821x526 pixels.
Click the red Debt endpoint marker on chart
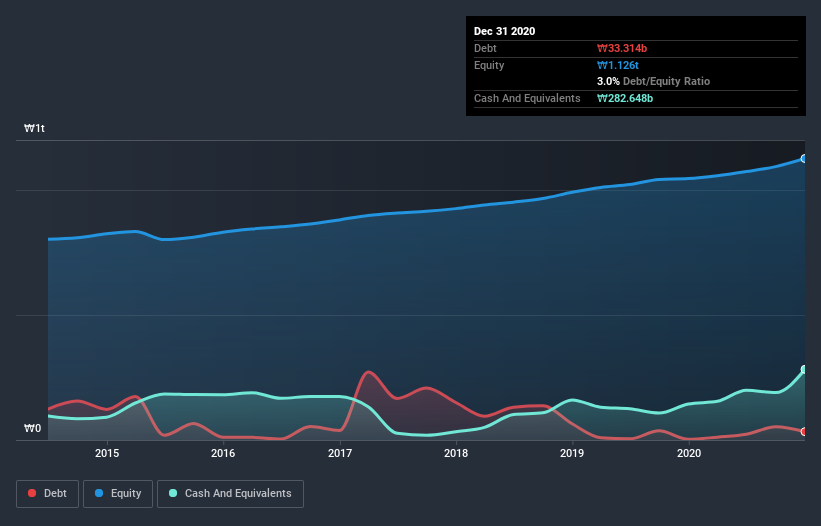pyautogui.click(x=804, y=432)
